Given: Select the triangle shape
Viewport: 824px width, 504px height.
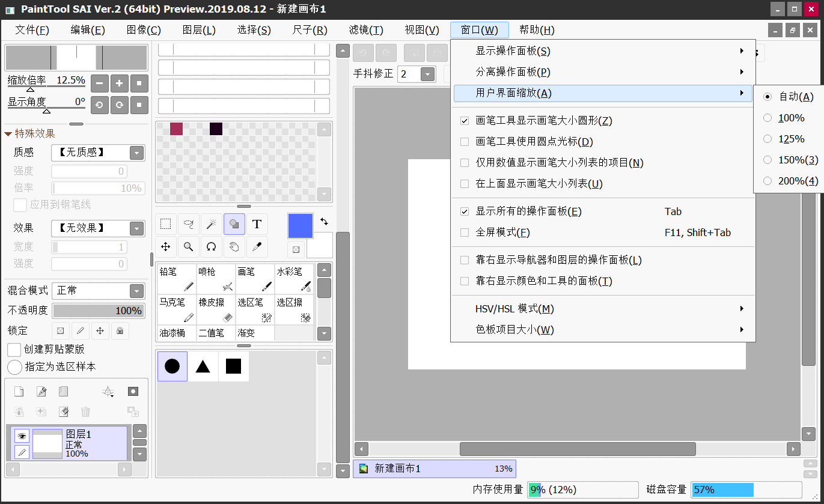Looking at the screenshot, I should [x=203, y=366].
